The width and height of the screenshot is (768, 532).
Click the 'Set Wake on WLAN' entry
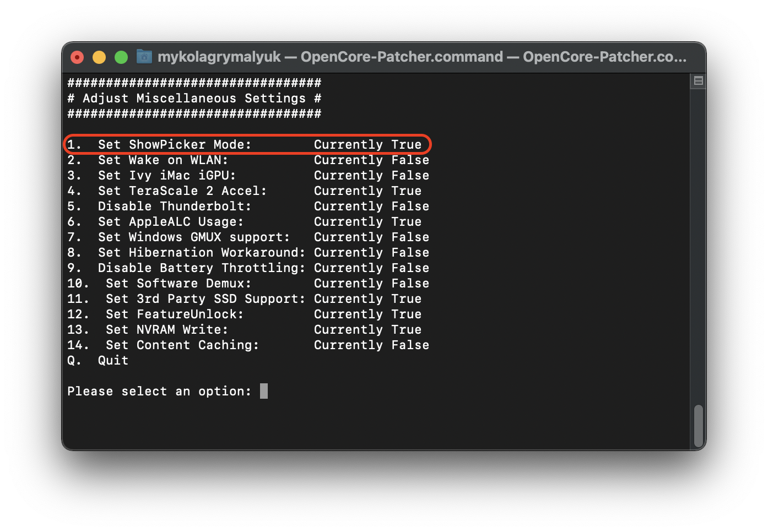coord(163,160)
